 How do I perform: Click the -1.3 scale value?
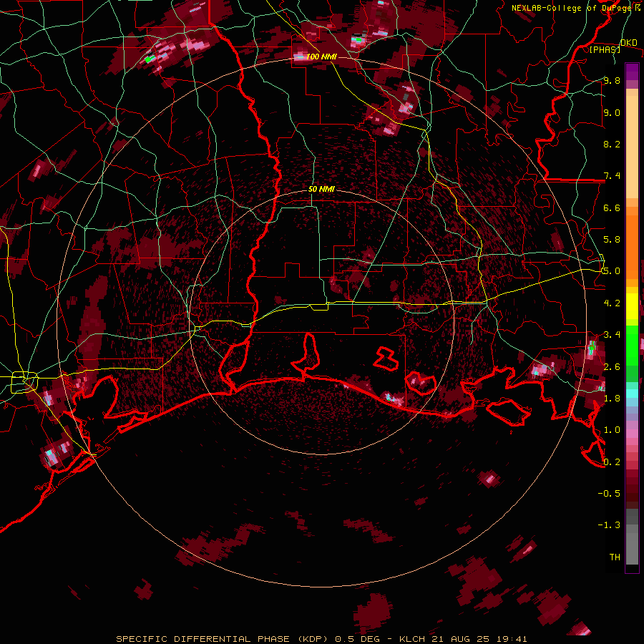(609, 525)
